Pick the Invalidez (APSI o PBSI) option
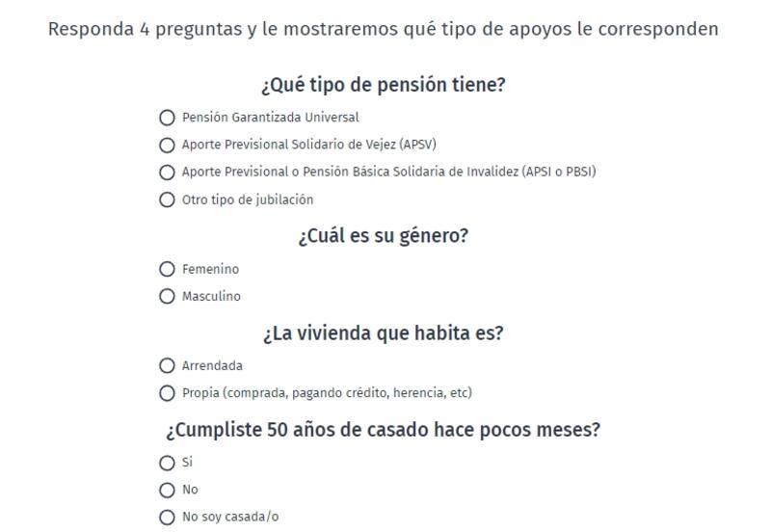771x532 pixels. [x=168, y=173]
